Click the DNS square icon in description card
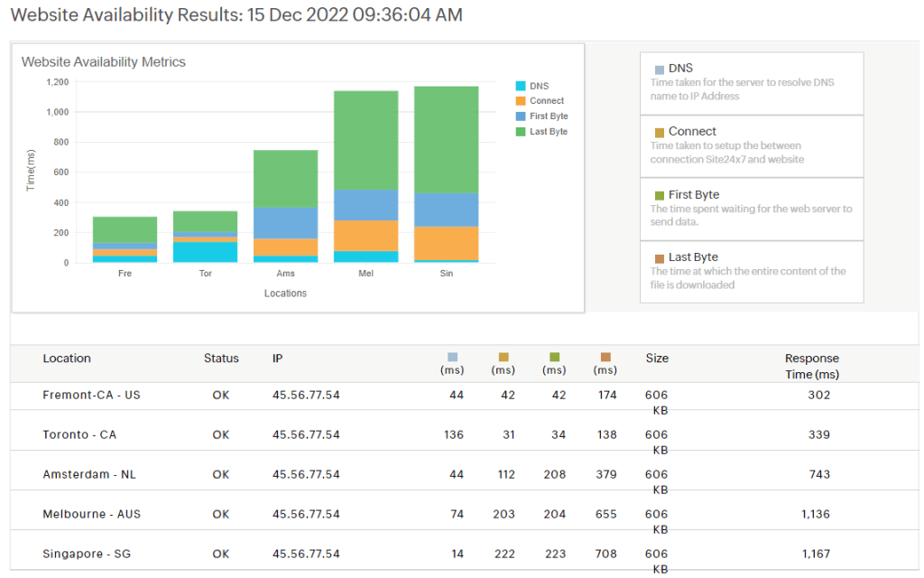Screen dimensions: 924x578 tap(659, 70)
